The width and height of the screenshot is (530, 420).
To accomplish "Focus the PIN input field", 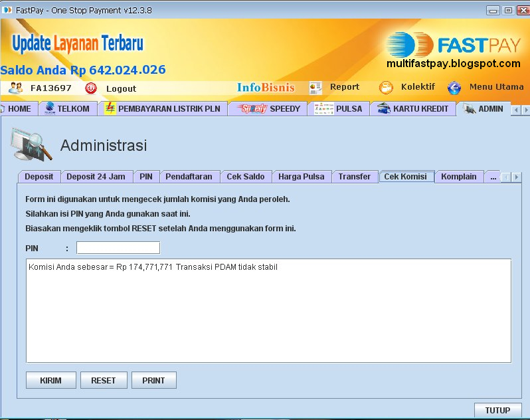I will pos(118,247).
